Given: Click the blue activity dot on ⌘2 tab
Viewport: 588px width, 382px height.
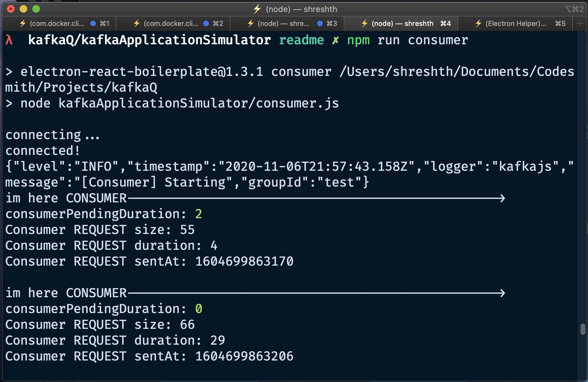Looking at the screenshot, I should tap(206, 23).
